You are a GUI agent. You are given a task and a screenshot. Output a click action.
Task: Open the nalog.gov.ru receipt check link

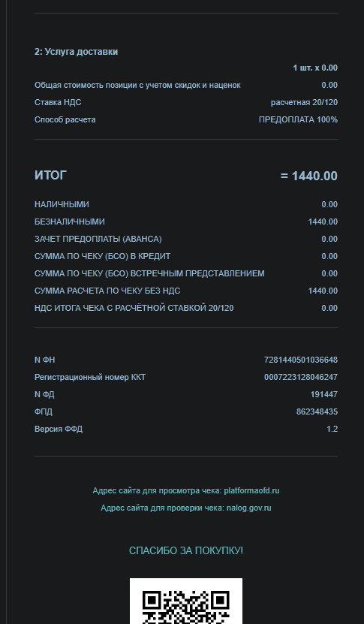coord(248,508)
